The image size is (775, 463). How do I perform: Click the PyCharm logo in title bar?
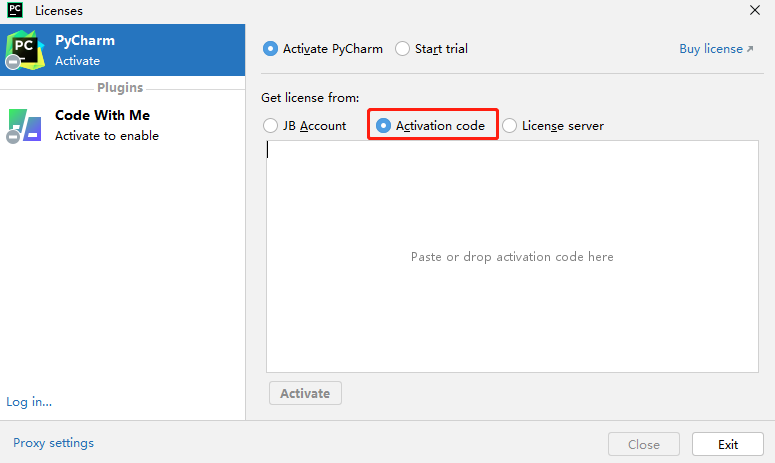(x=13, y=11)
